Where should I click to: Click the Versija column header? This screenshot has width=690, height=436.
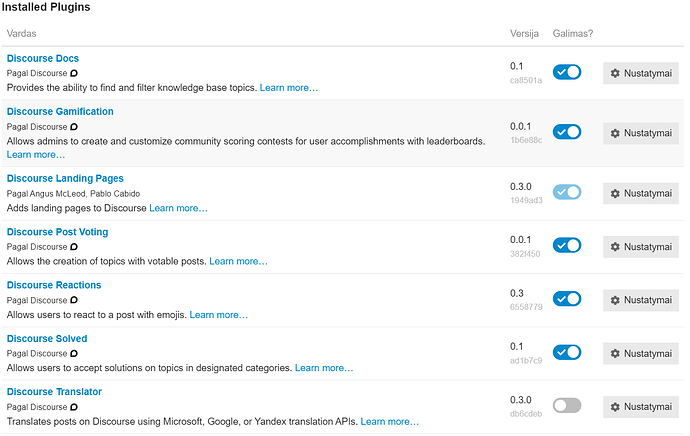[x=524, y=33]
